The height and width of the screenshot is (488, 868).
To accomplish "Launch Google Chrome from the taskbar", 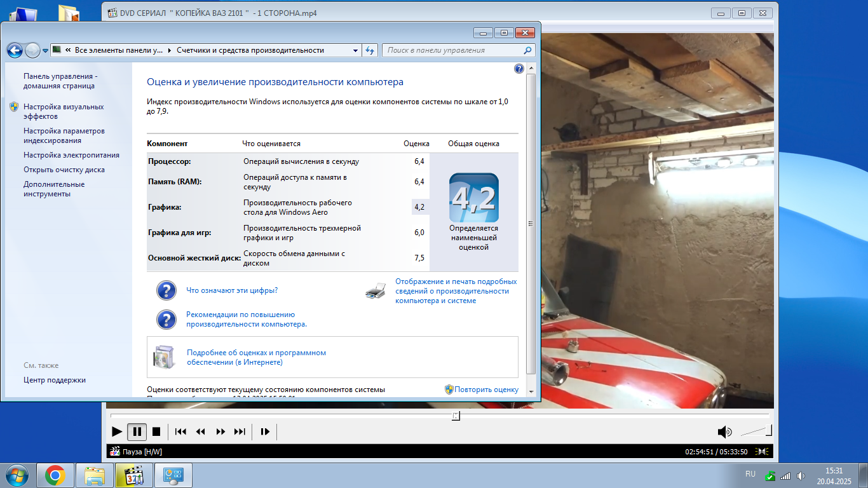I will (55, 475).
